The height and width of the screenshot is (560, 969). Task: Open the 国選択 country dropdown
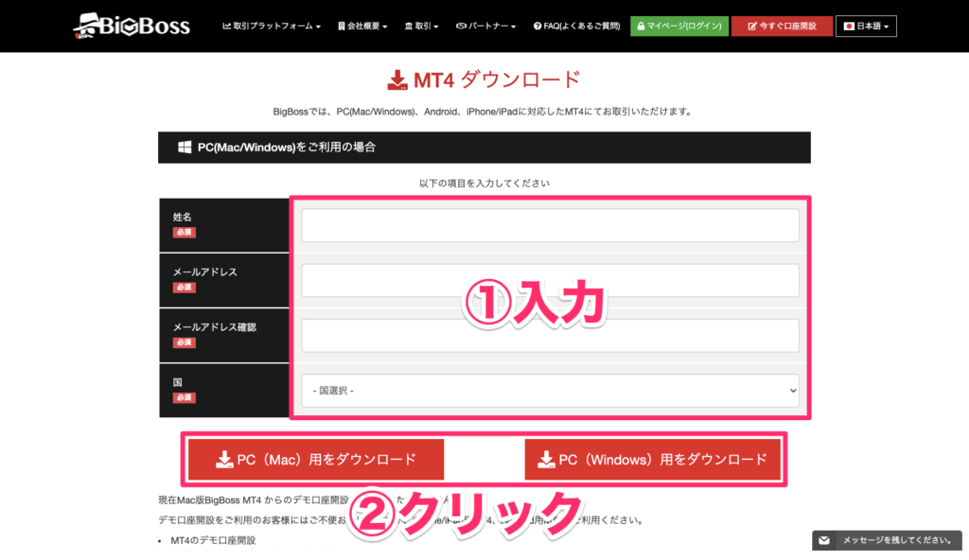coord(550,391)
